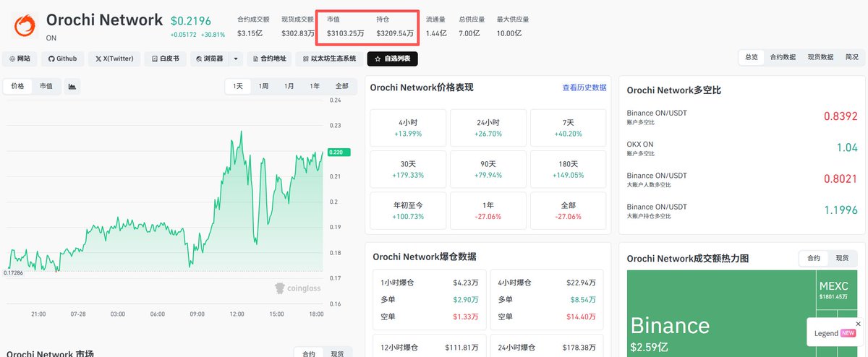Screen dimensions: 868x357
Task: Click the 7天 +40.20% performance card
Action: pyautogui.click(x=569, y=128)
